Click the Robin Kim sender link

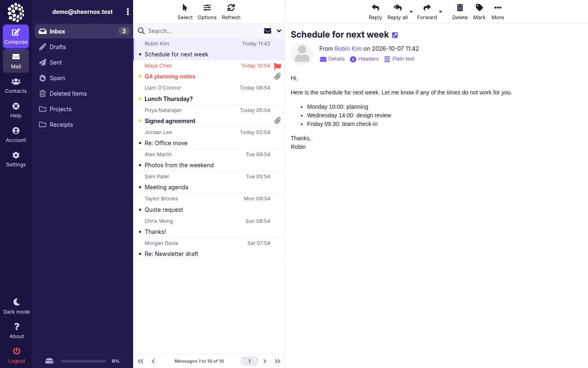(348, 49)
